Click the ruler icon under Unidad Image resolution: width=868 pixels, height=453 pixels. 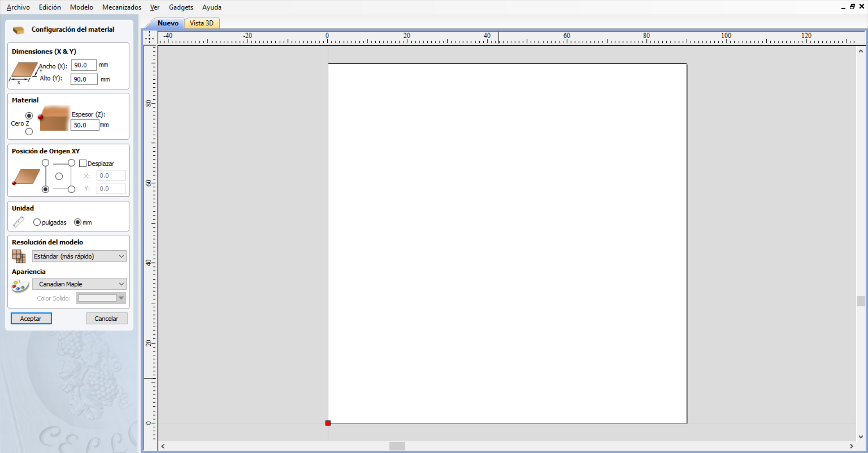click(x=19, y=222)
